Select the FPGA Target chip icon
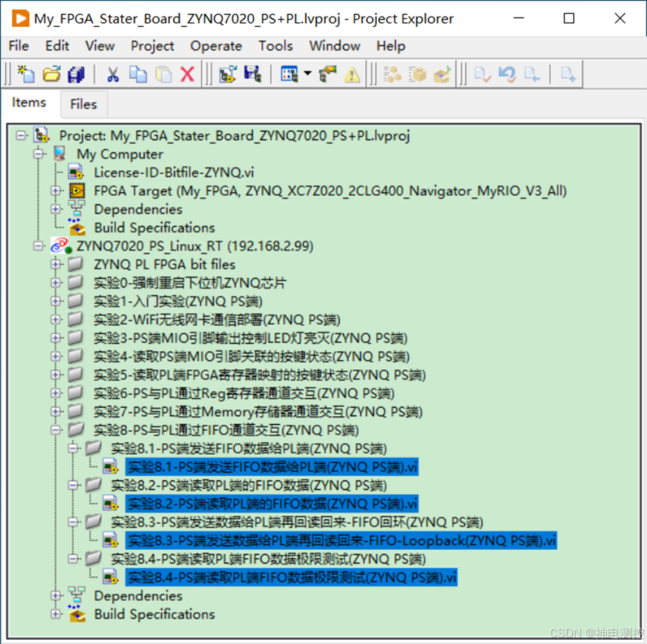 coord(77,190)
